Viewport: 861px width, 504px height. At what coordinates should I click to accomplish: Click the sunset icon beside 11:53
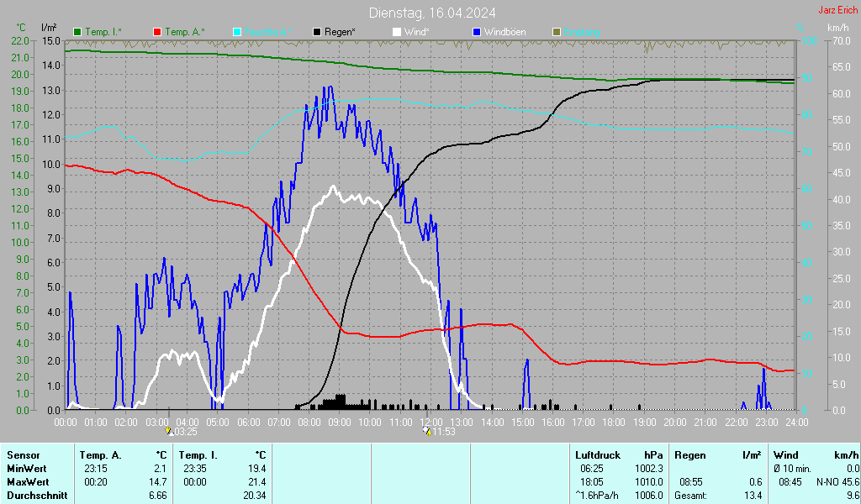click(x=427, y=432)
